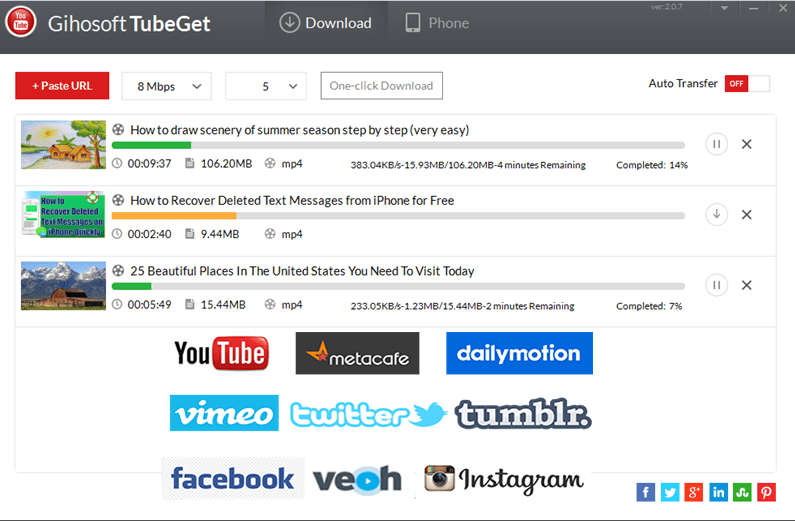Click the clock icon next to 00:02:40
Viewport: 795px width, 521px height.
pos(117,234)
